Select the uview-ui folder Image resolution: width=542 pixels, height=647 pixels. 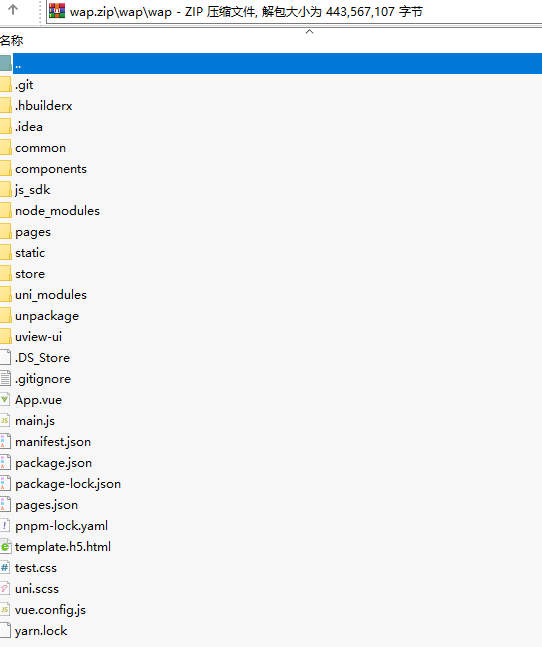point(38,337)
